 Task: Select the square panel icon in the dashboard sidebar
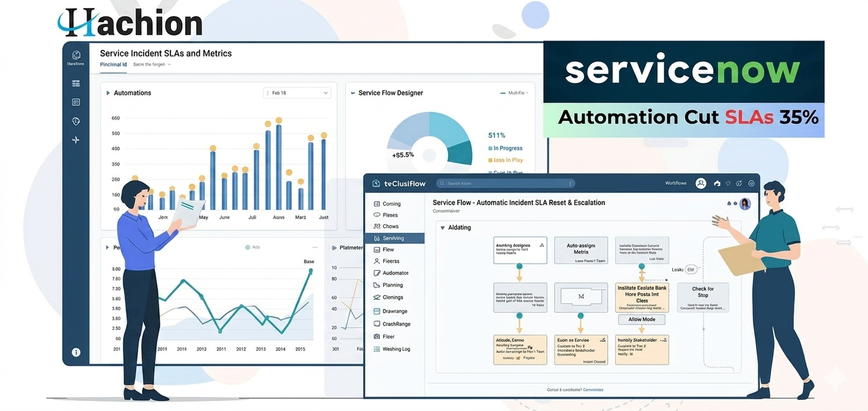76,102
